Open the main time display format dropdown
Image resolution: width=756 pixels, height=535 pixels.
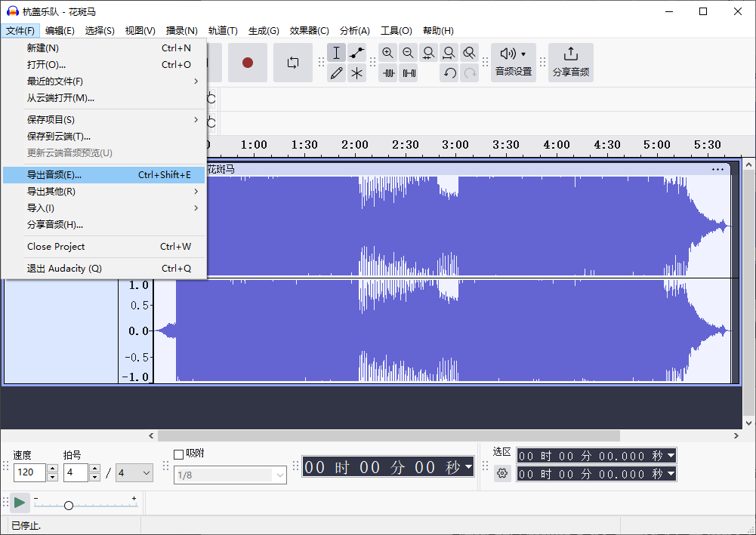click(469, 467)
